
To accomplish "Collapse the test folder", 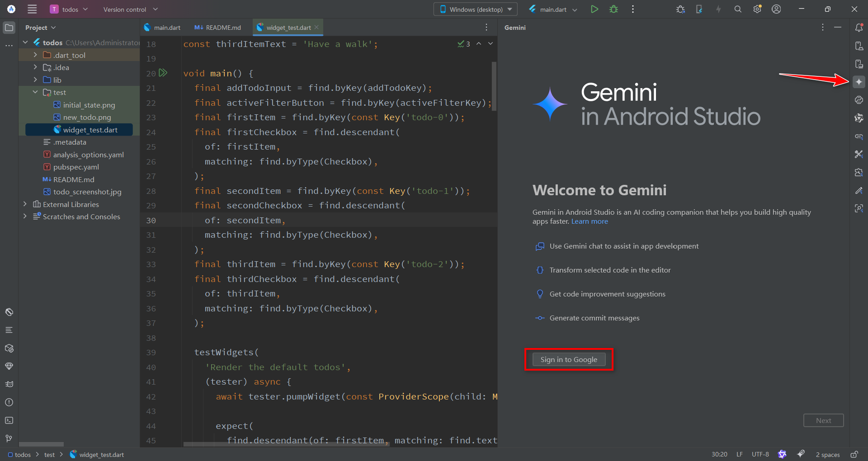I will click(x=35, y=92).
